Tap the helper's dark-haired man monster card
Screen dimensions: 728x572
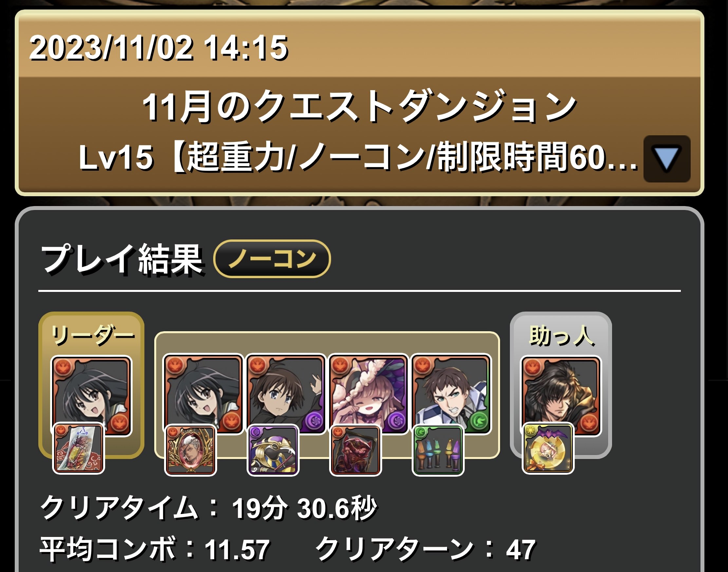point(561,395)
